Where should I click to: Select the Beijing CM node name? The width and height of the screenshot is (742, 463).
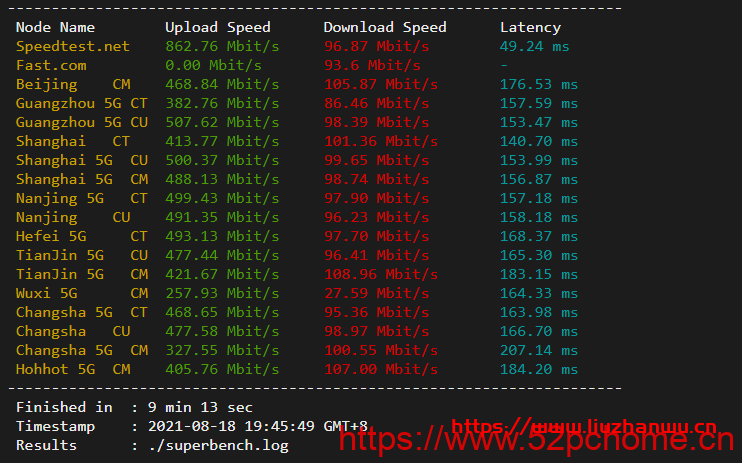click(x=73, y=84)
